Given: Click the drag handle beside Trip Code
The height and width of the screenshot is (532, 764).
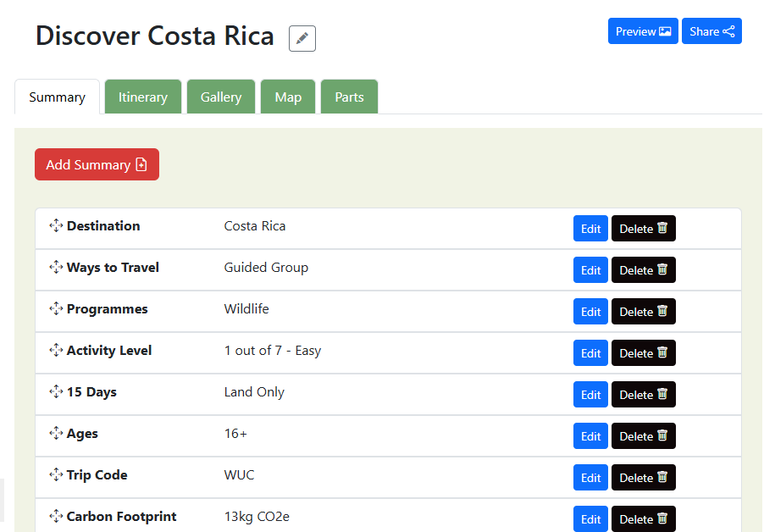Looking at the screenshot, I should (x=57, y=475).
